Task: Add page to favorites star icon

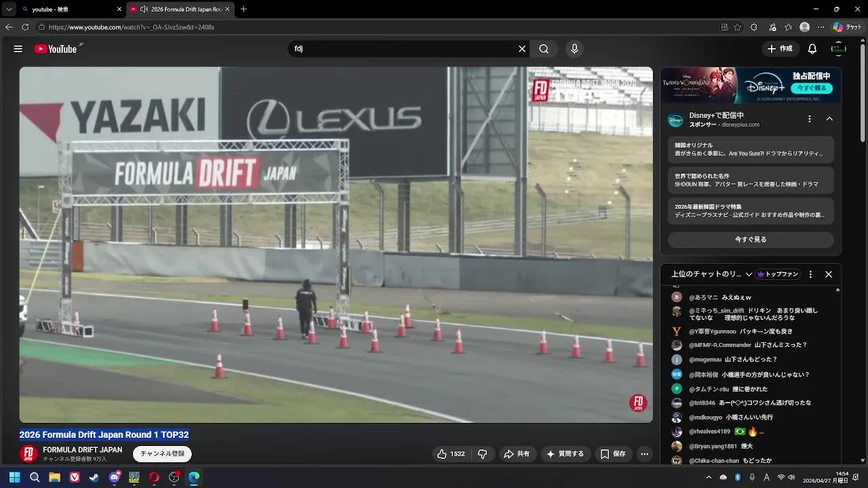Action: pos(738,27)
